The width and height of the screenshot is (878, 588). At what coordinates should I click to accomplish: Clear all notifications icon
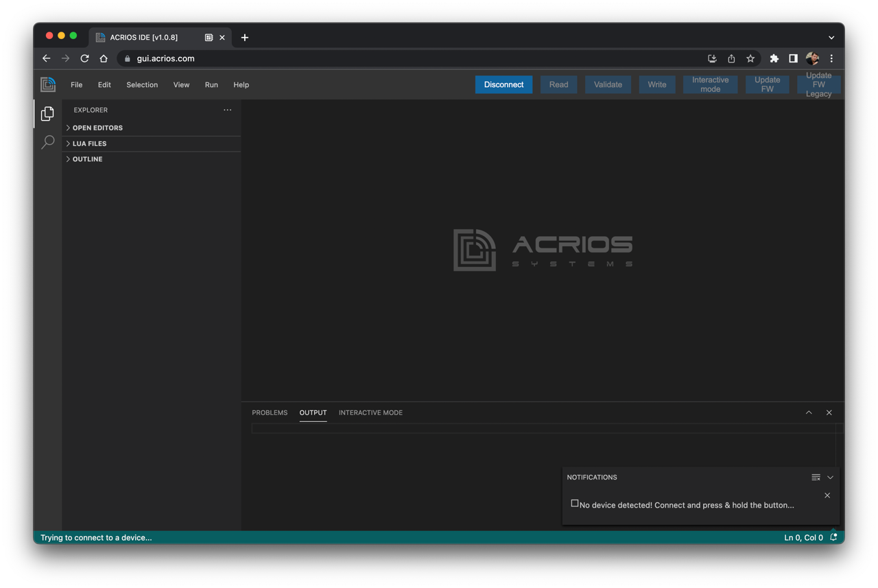tap(816, 477)
